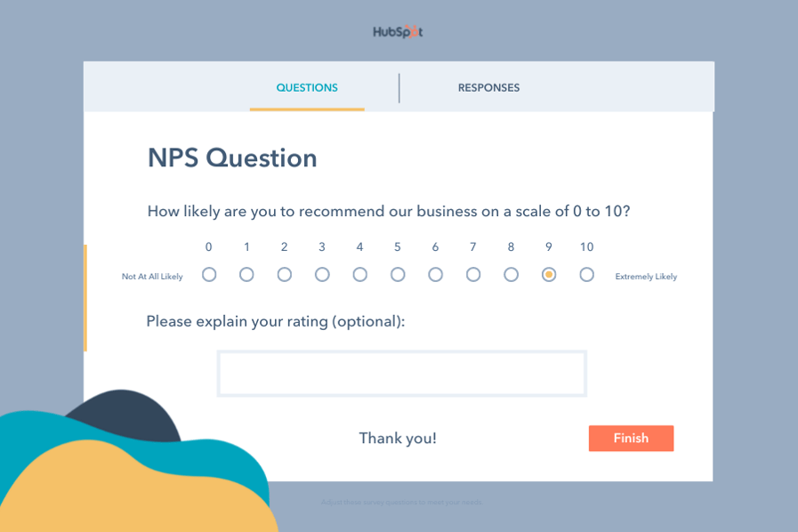Screen dimensions: 798x532
Task: Select rating 4 on NPS scale
Action: 359,275
